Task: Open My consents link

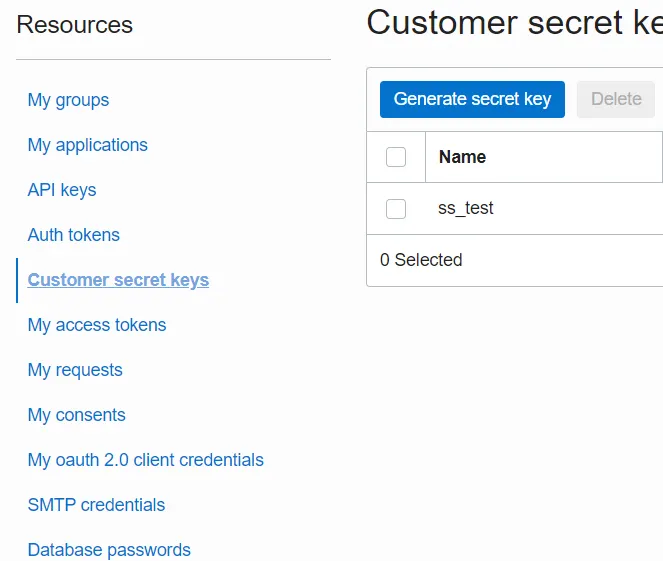Action: pos(76,415)
